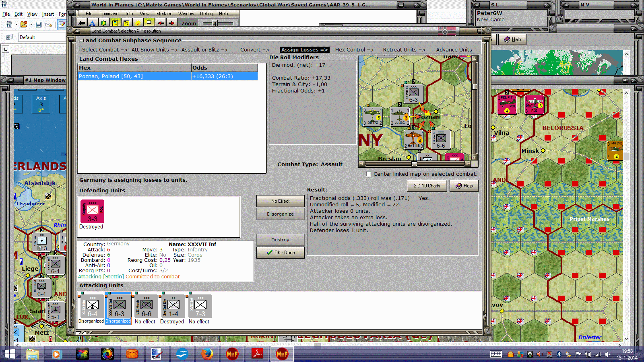The image size is (644, 362).
Task: Open the Adobe Reader taskbar icon
Action: [257, 354]
